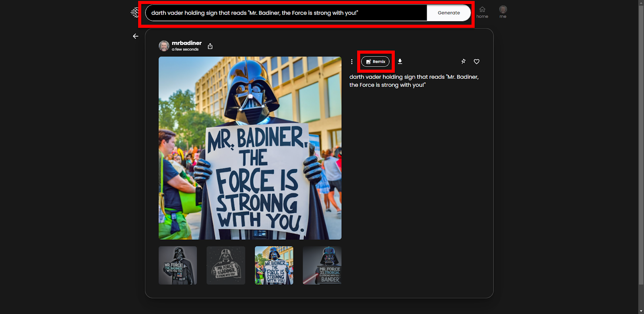Open the three-dot more options menu
This screenshot has height=314, width=644.
point(352,62)
